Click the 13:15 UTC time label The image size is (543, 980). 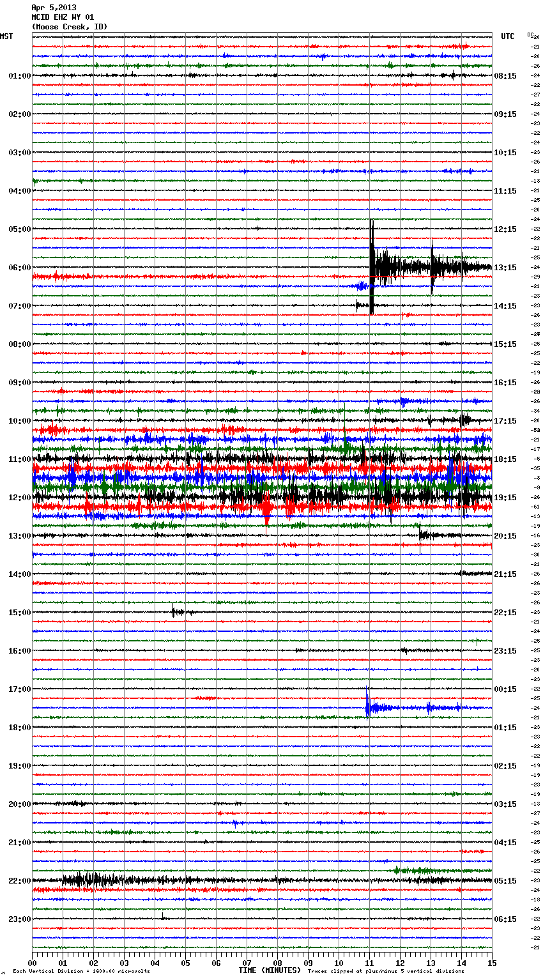coord(505,267)
